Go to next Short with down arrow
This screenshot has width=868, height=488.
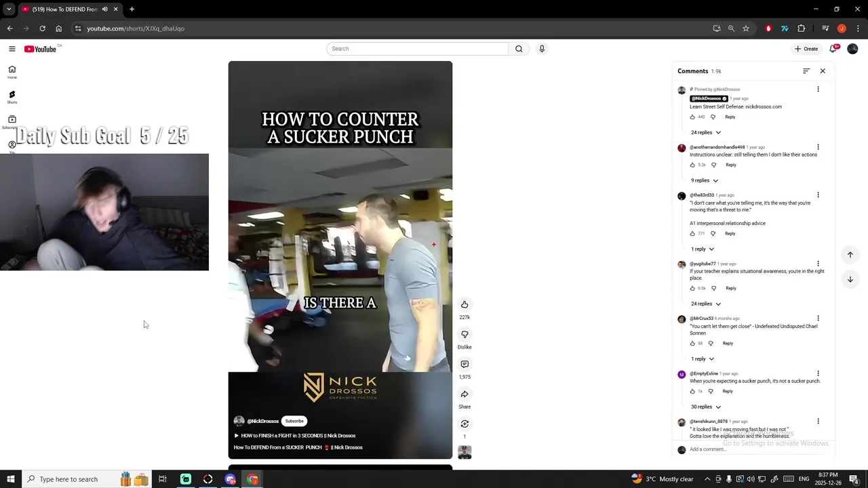pyautogui.click(x=850, y=279)
